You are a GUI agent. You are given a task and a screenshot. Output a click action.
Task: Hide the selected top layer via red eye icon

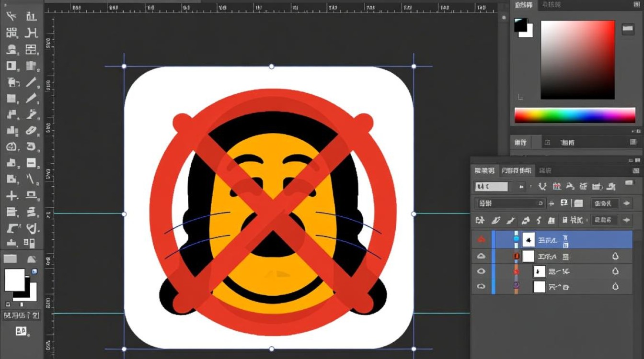[482, 239]
